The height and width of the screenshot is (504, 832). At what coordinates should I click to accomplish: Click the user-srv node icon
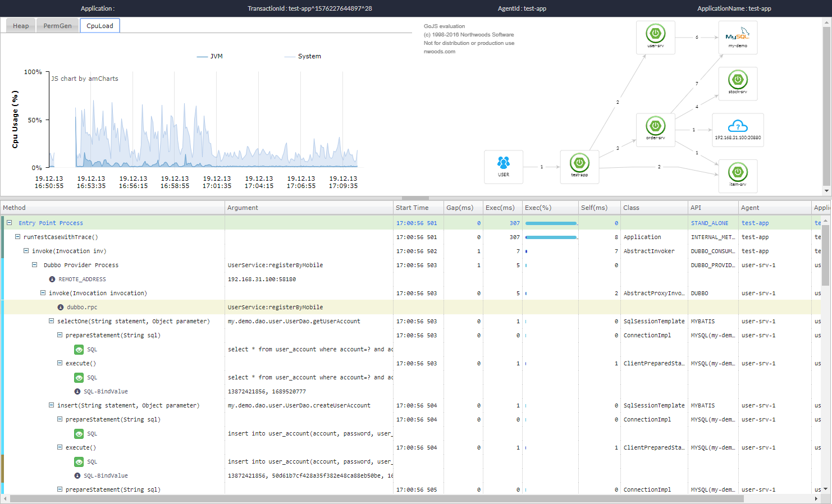click(655, 34)
